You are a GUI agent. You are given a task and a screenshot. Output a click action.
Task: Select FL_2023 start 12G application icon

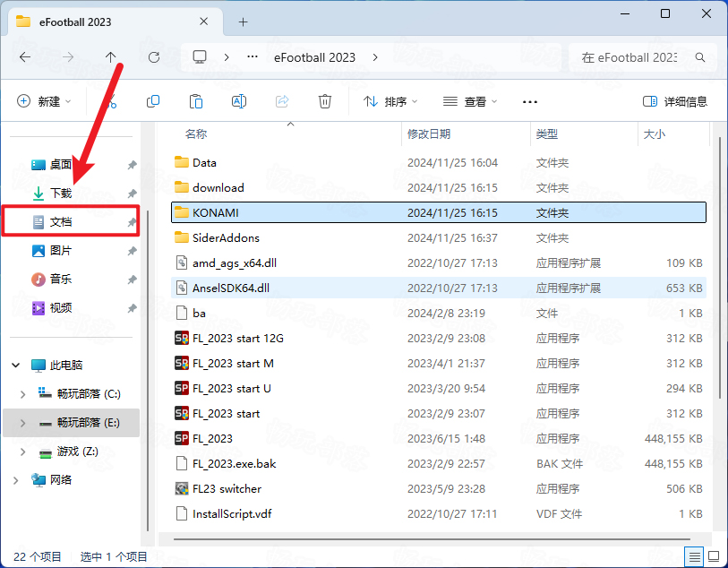pos(182,338)
